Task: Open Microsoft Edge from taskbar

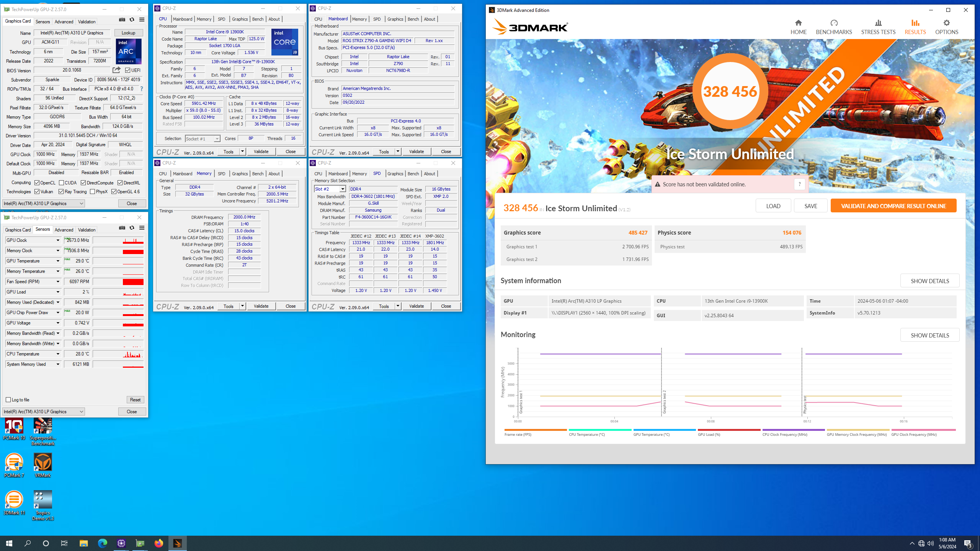Action: point(102,543)
